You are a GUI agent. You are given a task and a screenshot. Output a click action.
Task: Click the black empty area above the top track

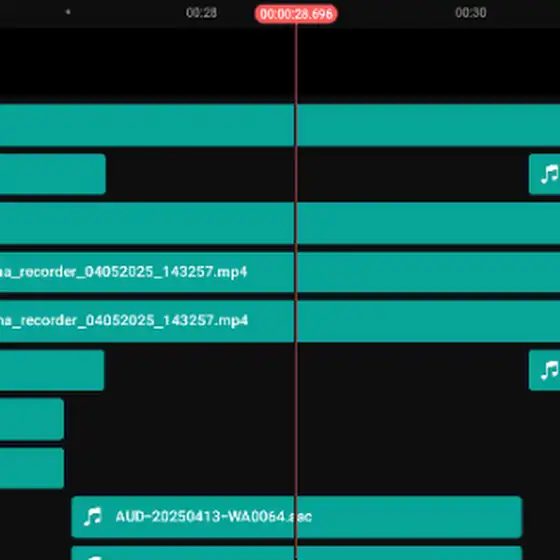280,64
